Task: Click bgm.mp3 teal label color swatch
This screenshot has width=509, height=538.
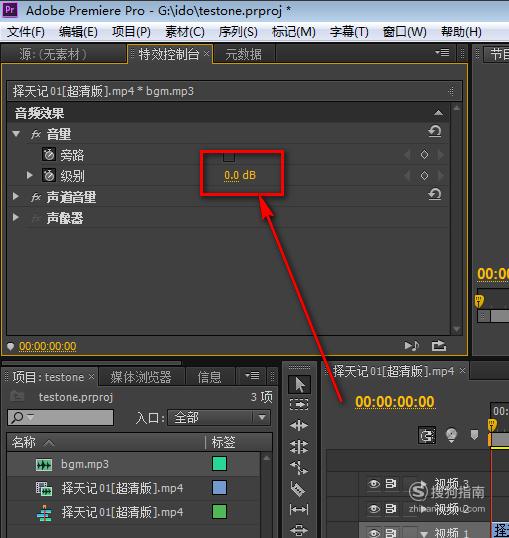Action: (219, 464)
